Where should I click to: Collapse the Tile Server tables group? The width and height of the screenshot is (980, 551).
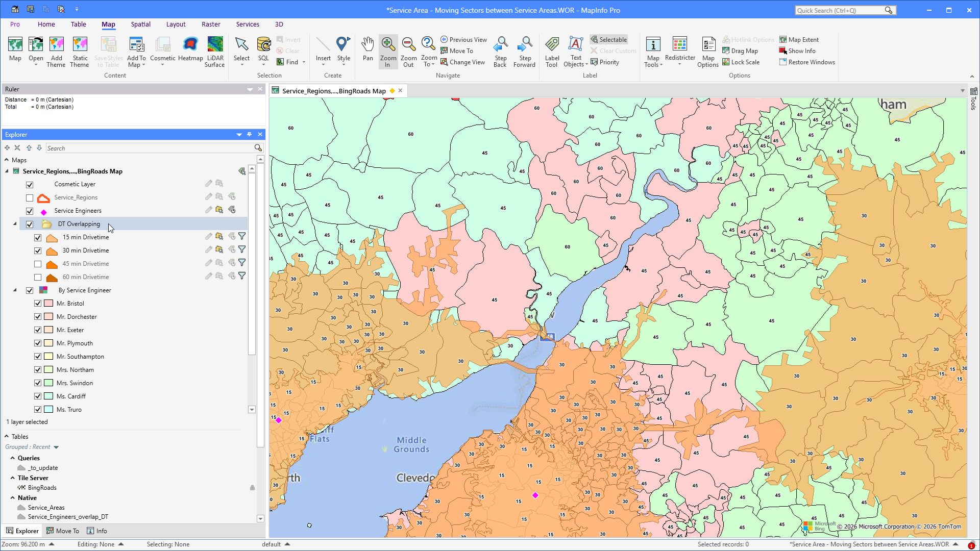[13, 478]
